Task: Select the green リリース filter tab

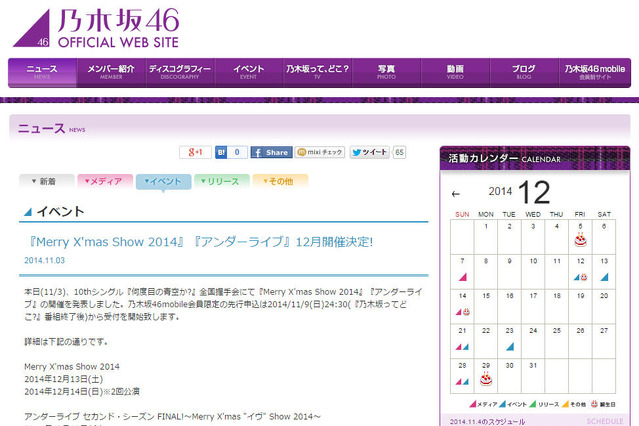Action: coord(222,181)
